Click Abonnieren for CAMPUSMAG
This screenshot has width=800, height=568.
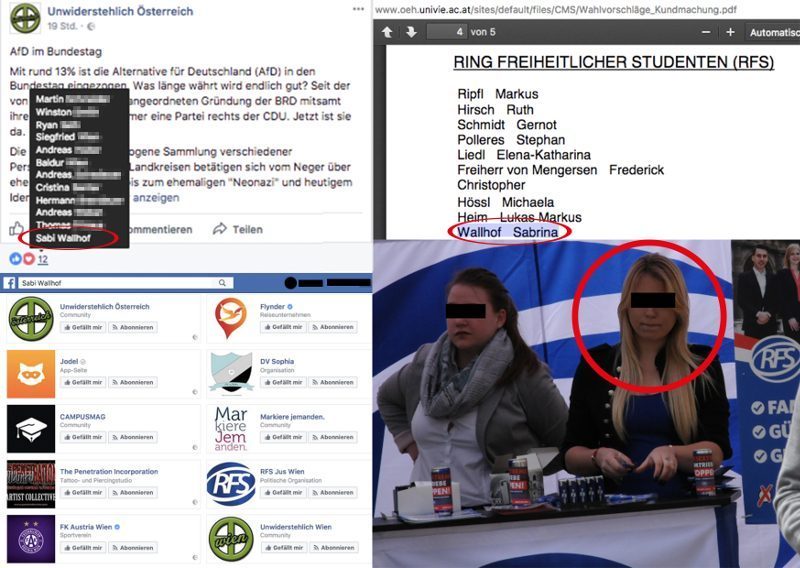click(x=133, y=437)
